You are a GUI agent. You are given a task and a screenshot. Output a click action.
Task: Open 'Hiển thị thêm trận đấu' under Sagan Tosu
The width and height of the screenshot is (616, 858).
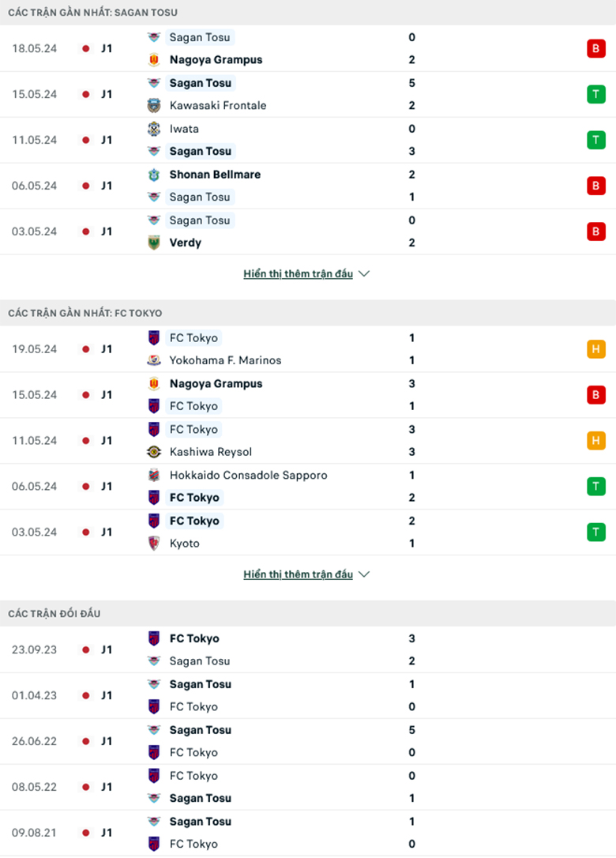(299, 274)
